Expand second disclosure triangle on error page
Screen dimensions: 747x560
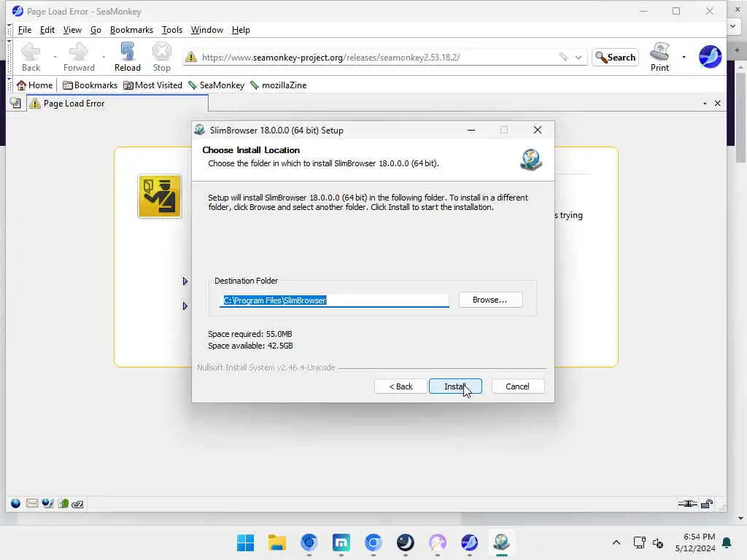[x=185, y=306]
